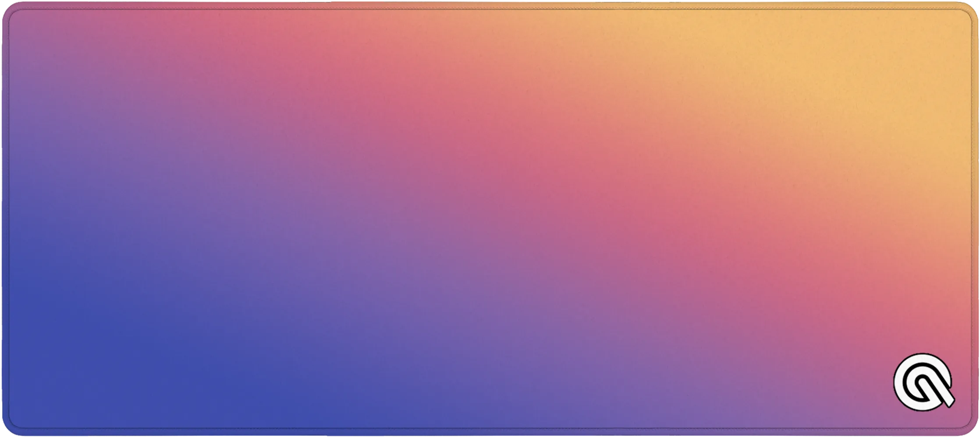Select the mat's left stitched edge
The width and height of the screenshot is (980, 438).
click(x=8, y=219)
